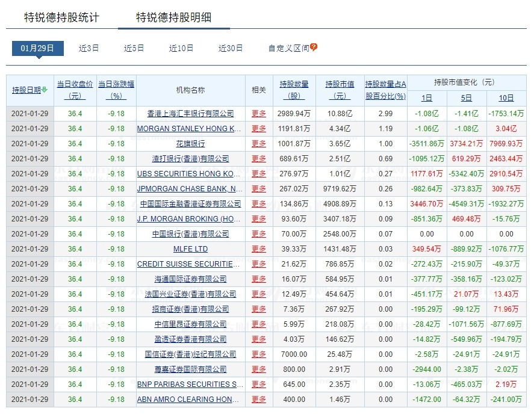Click 更多 in the 中国国际金融香港证券 row
Image resolution: width=531 pixels, height=420 pixels.
tap(259, 204)
